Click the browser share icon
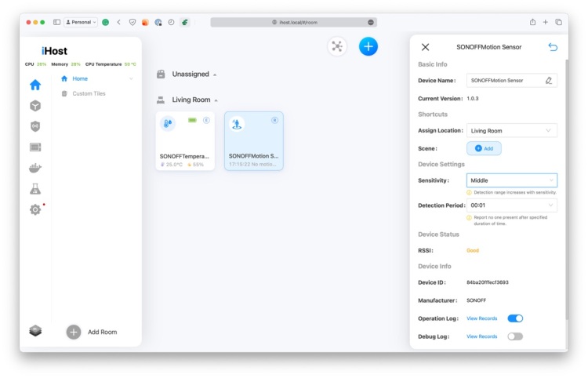 point(532,22)
